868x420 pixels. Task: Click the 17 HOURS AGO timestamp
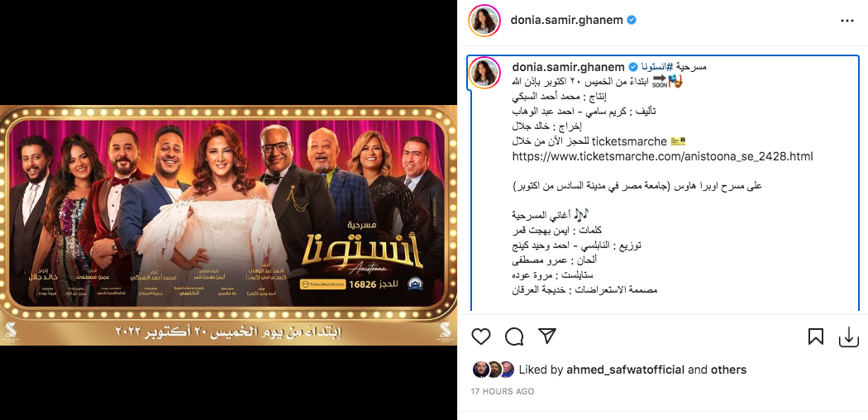(x=502, y=391)
